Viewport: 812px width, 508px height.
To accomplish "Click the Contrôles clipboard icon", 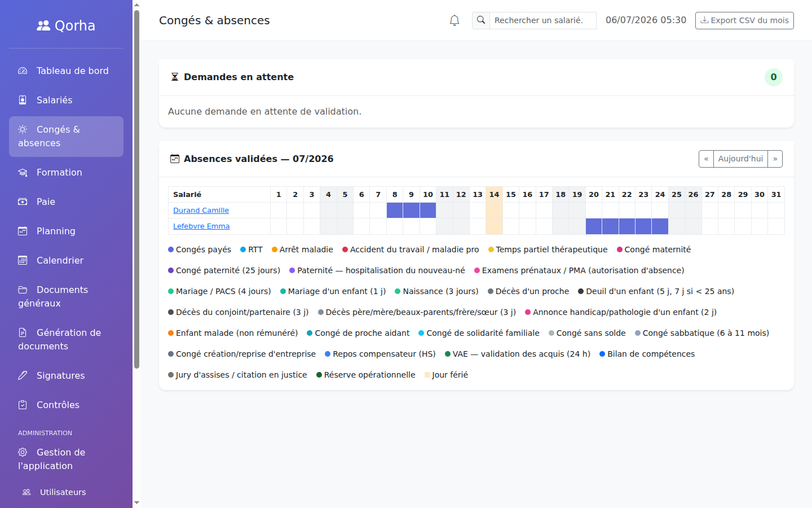I will click(23, 405).
